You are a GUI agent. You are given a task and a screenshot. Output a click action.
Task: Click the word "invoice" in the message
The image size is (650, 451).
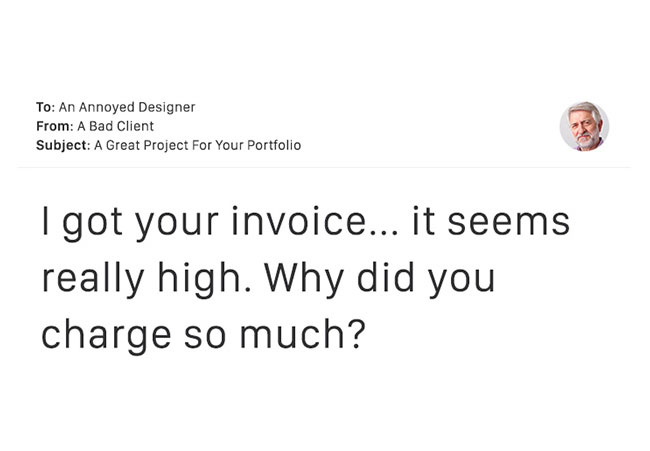(298, 221)
